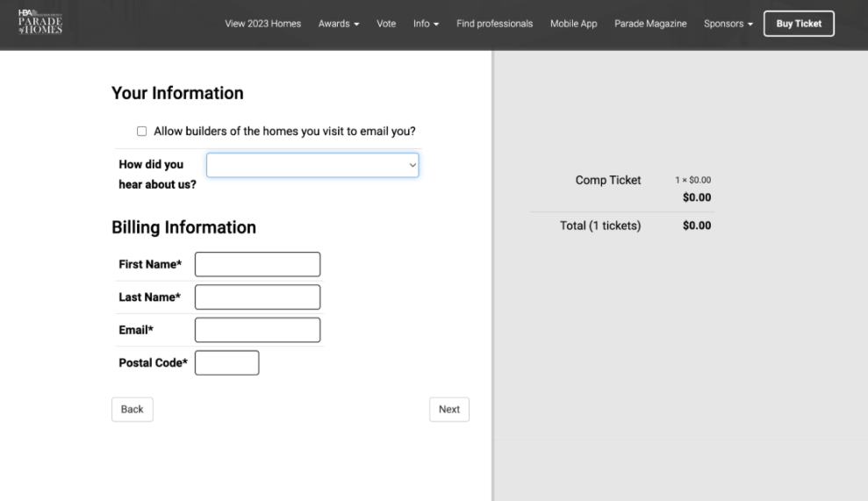Go to View 2023 Homes
Image resolution: width=868 pixels, height=501 pixels.
tap(262, 24)
